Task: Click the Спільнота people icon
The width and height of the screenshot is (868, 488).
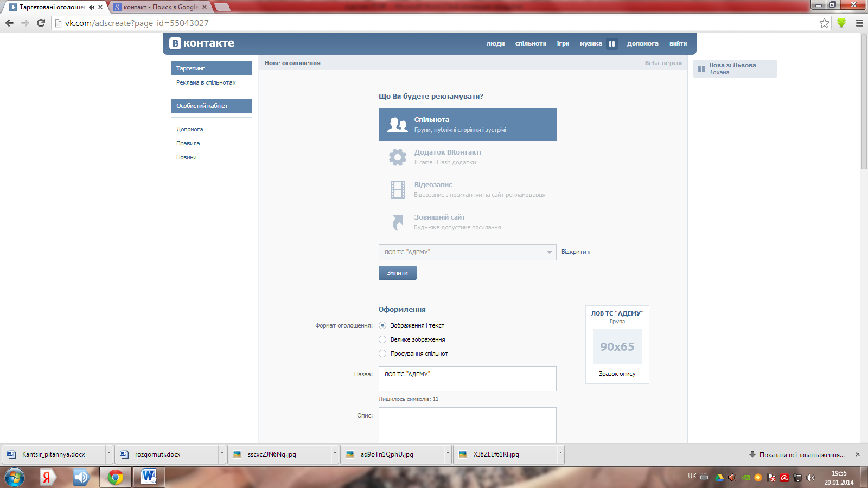Action: 397,125
